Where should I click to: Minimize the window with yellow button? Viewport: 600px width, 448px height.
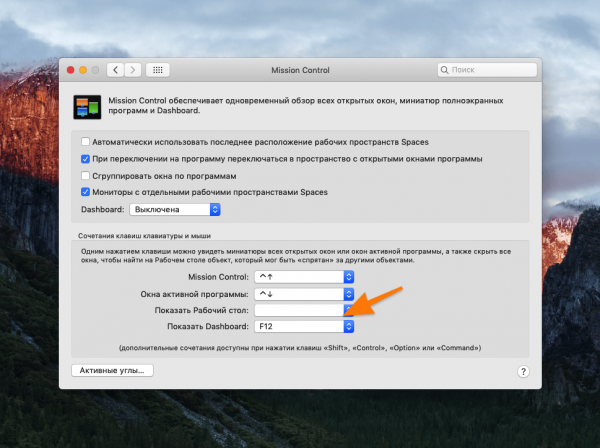click(x=83, y=70)
